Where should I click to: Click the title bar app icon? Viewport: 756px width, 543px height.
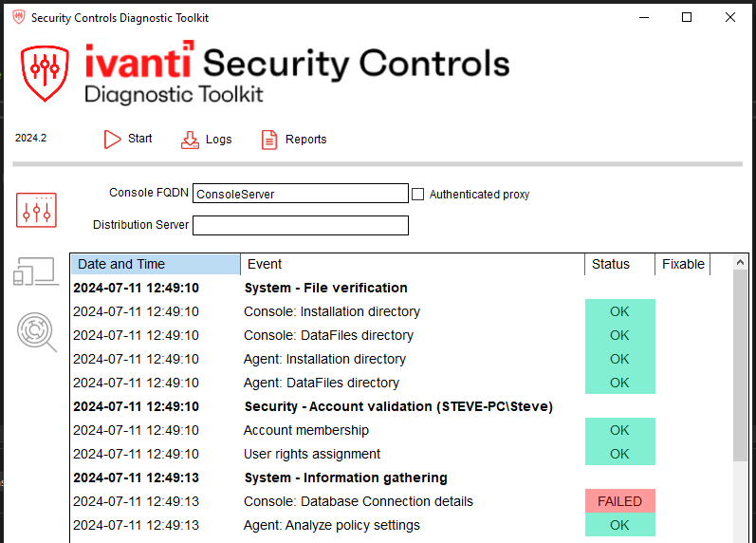(16, 18)
